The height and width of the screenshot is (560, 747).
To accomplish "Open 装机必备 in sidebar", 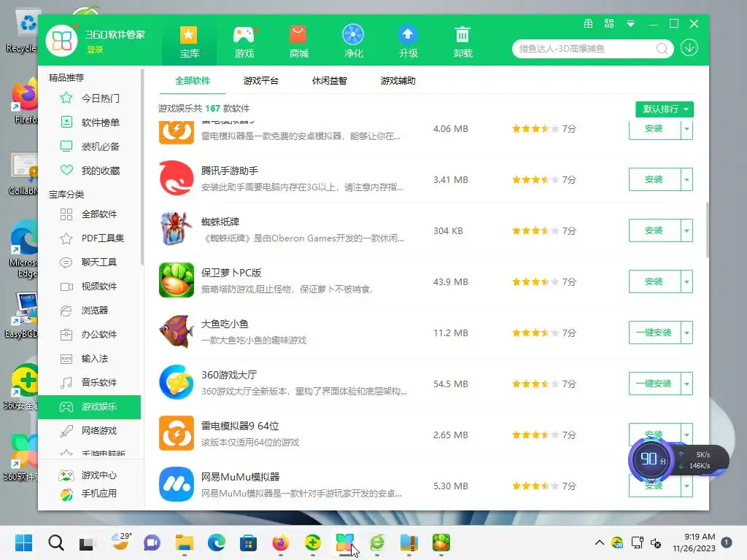I will point(90,147).
